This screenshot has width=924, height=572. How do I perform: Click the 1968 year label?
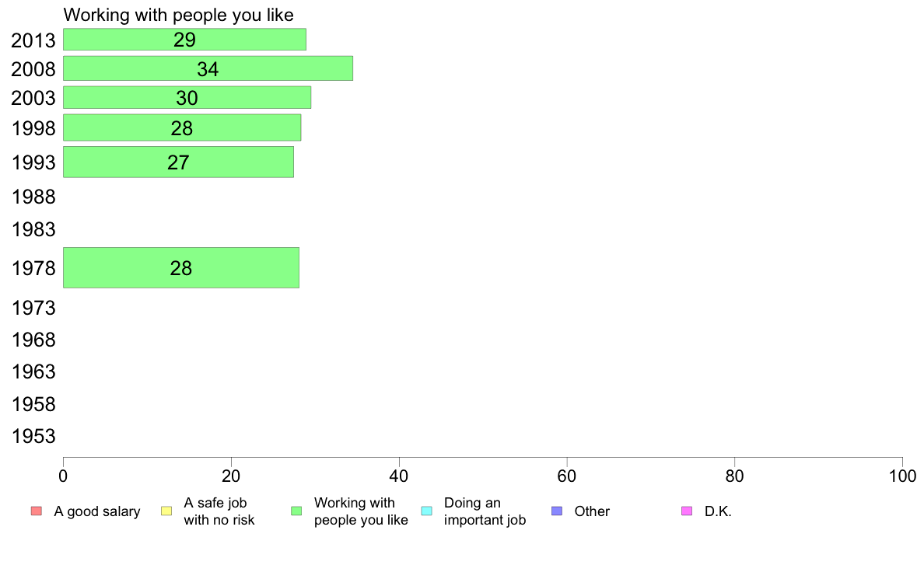click(x=33, y=340)
